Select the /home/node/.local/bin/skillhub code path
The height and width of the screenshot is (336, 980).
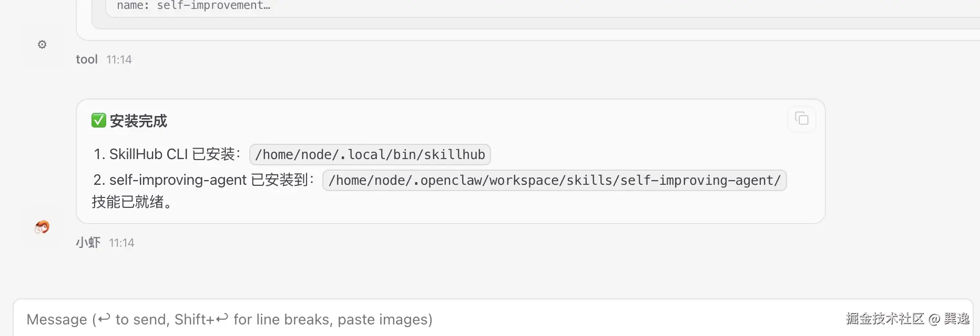click(370, 155)
